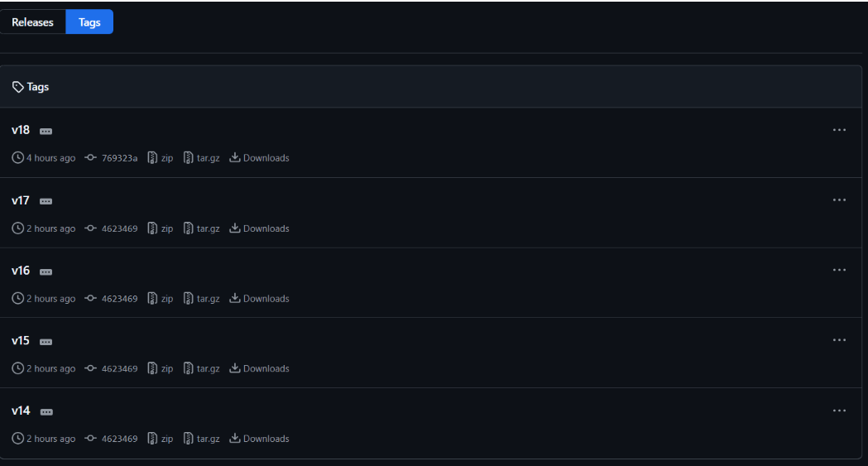Screen dimensions: 868x466
Task: Open v16 row options menu
Action: coord(839,270)
